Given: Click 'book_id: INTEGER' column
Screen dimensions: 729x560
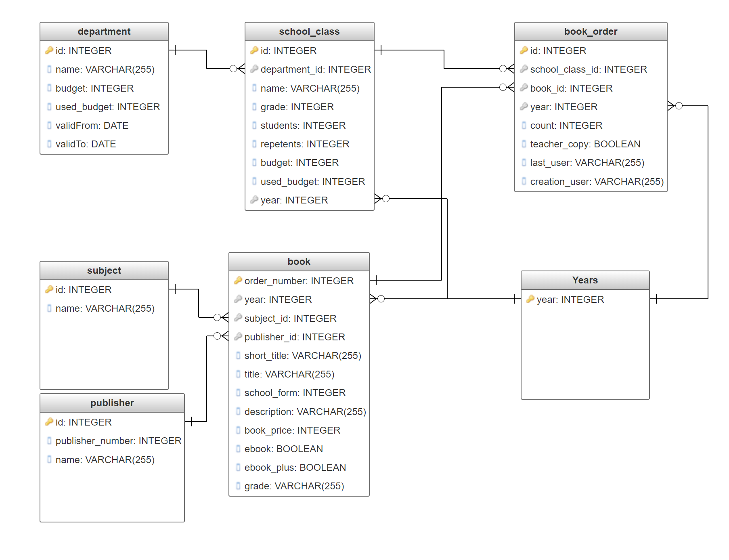Looking at the screenshot, I should tap(572, 88).
